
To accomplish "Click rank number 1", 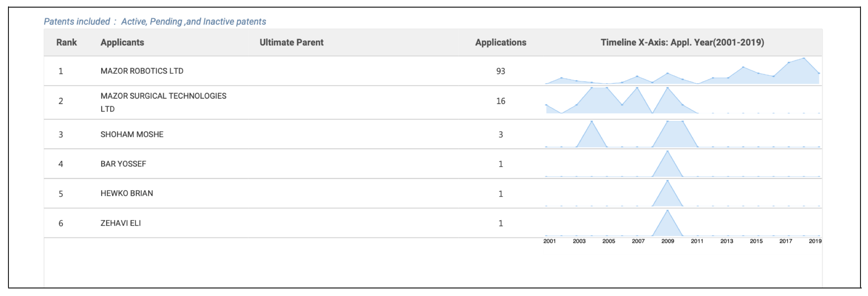I will (x=61, y=71).
